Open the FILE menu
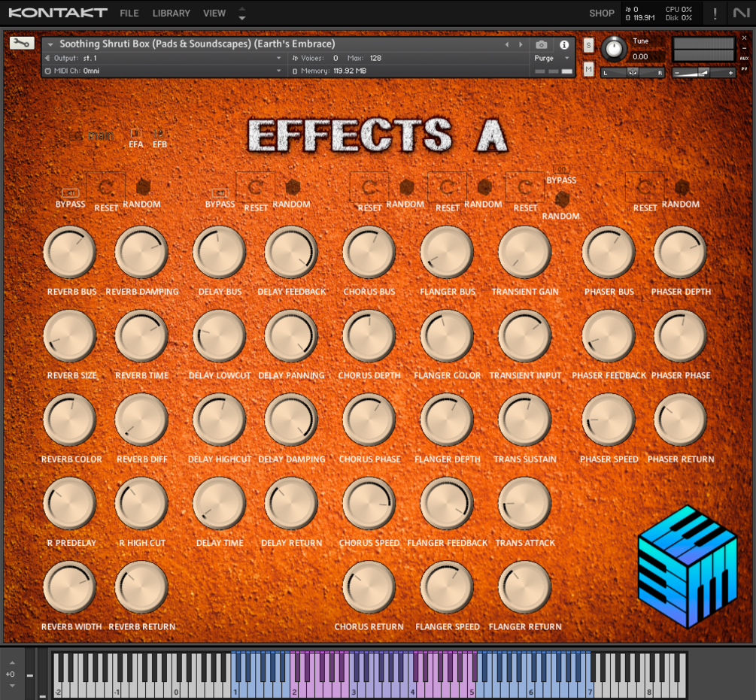Screen dimensions: 756x700 point(129,14)
